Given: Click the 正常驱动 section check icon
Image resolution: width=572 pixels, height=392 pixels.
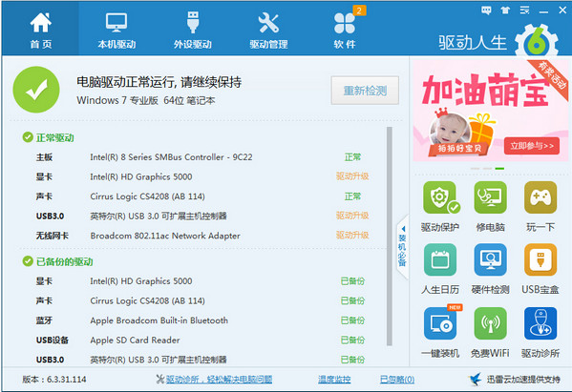Looking at the screenshot, I should click(x=28, y=137).
